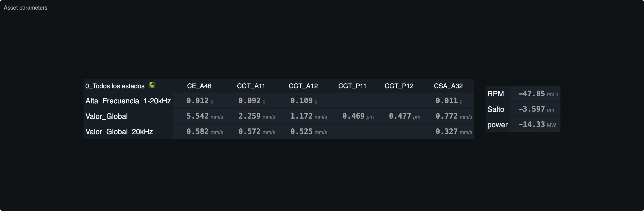This screenshot has width=644, height=211.
Task: Select the CGT_P12 column header
Action: [399, 86]
